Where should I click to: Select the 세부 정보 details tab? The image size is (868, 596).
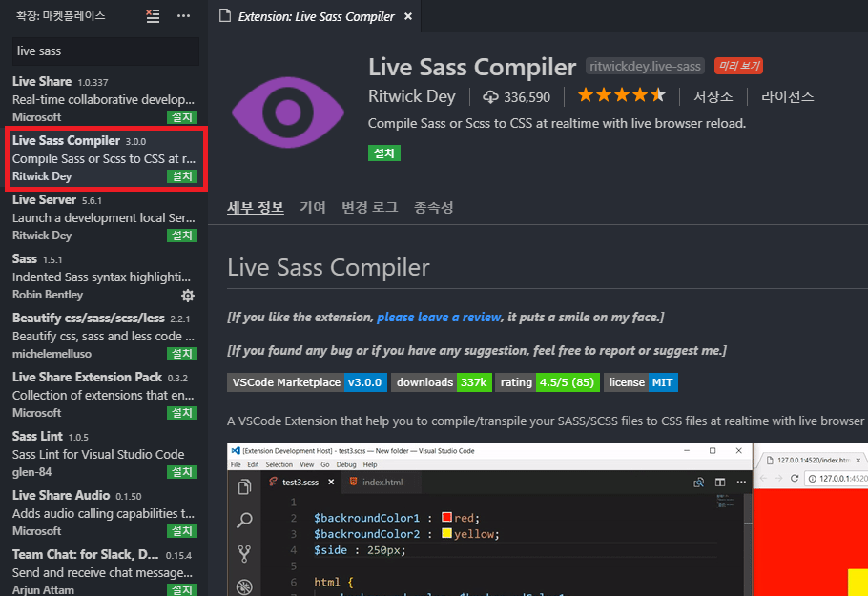pos(256,208)
